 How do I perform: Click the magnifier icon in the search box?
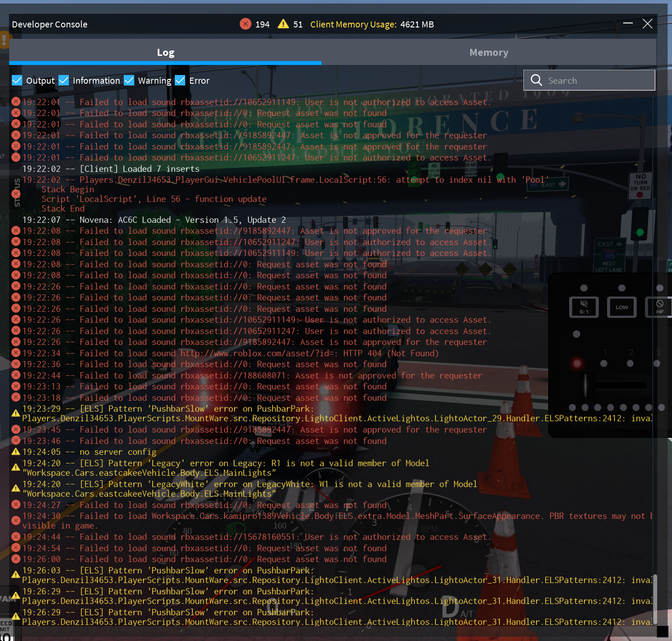pos(536,80)
